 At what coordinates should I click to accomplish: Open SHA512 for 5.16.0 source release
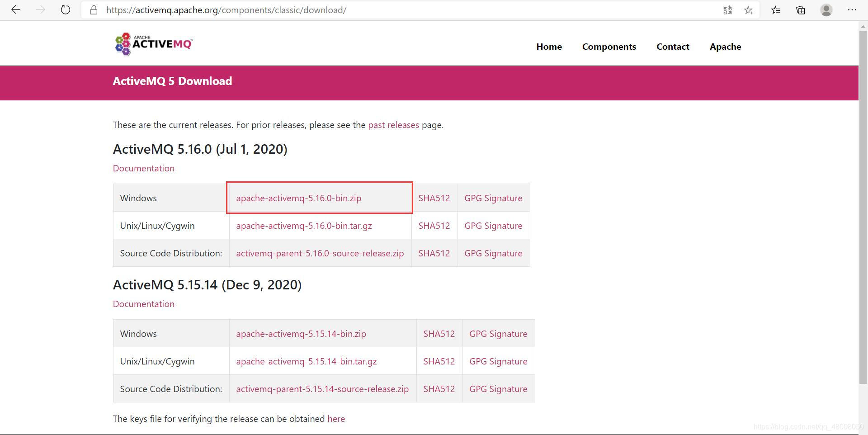point(434,253)
